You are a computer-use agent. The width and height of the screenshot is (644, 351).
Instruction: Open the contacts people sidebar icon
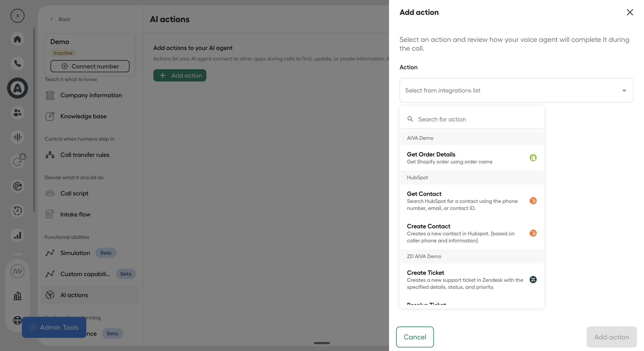click(x=17, y=112)
